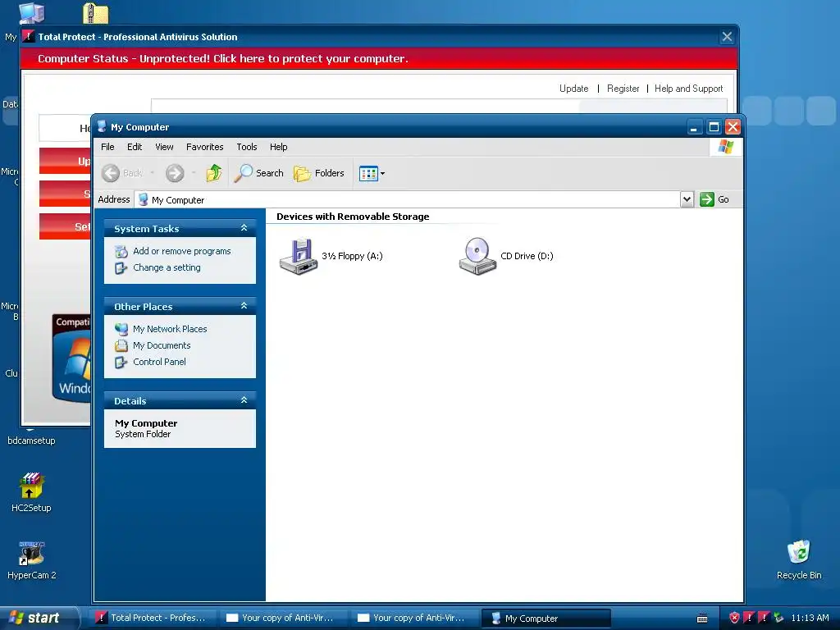This screenshot has height=630, width=840.
Task: Open the Search pane
Action: coord(258,173)
